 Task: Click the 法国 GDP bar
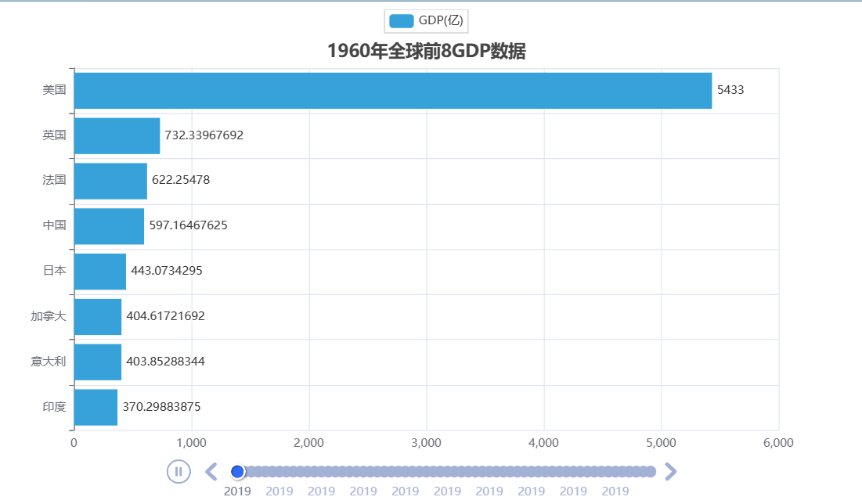coord(110,181)
